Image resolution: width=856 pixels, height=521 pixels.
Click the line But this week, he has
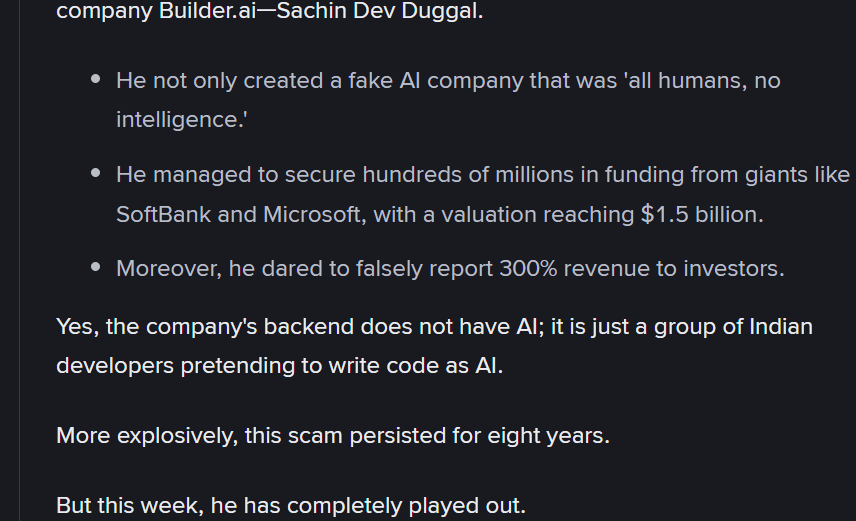[x=291, y=506]
